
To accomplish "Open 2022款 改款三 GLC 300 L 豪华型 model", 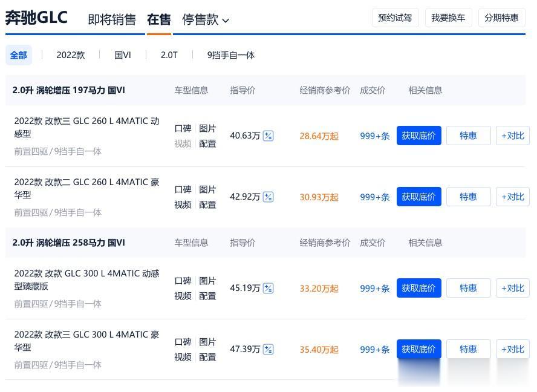I will click(86, 341).
